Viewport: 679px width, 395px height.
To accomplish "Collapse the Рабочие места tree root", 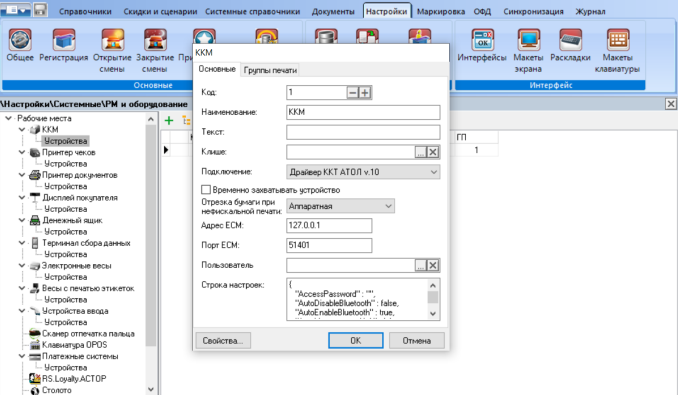I will click(x=8, y=118).
